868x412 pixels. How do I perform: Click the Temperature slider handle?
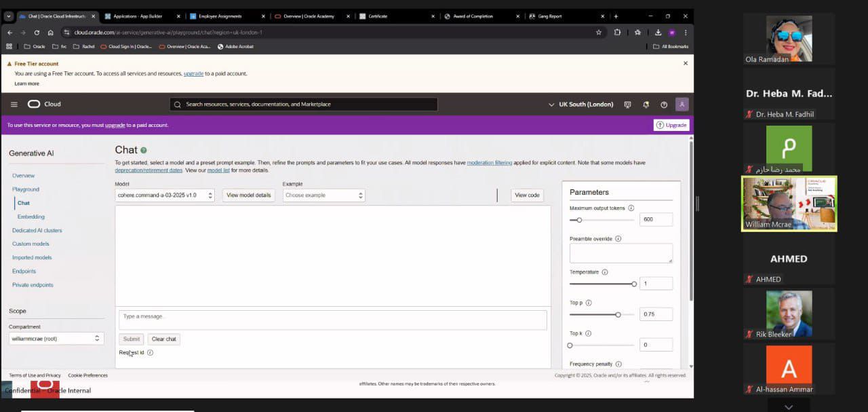coord(634,284)
